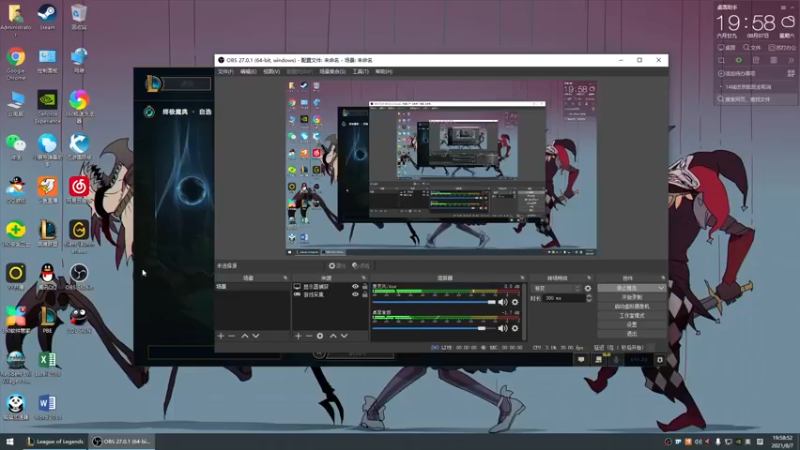Open GeForce Experience desktop shortcut
The width and height of the screenshot is (800, 450).
click(47, 107)
